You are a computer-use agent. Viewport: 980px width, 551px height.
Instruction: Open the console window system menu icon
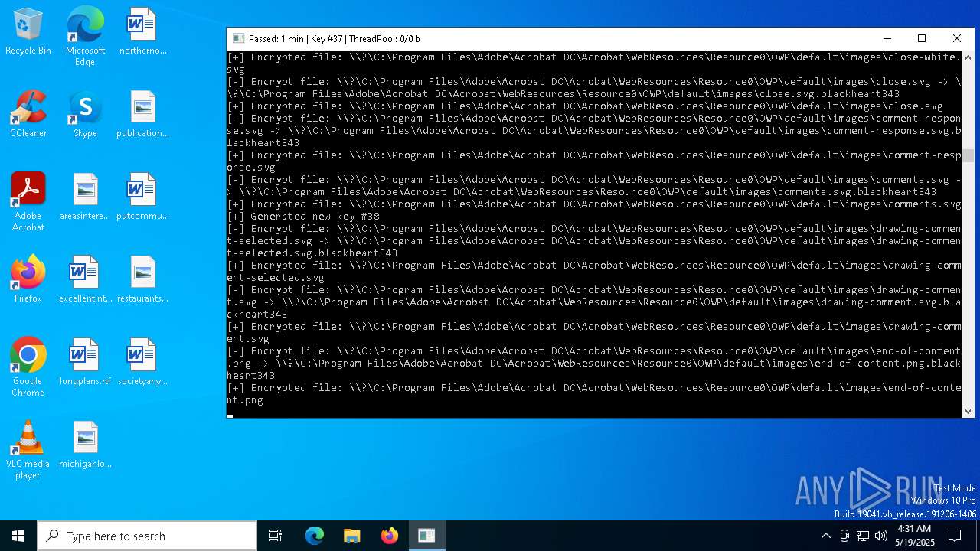tap(238, 38)
